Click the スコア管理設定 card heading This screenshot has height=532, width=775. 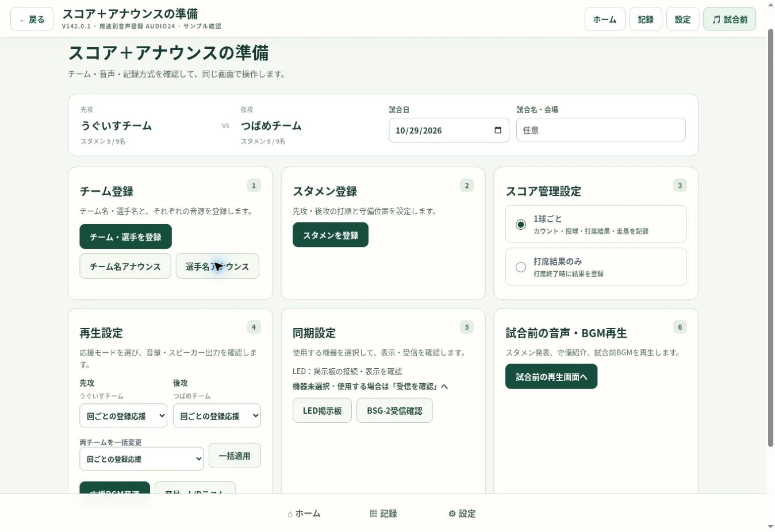pyautogui.click(x=543, y=191)
